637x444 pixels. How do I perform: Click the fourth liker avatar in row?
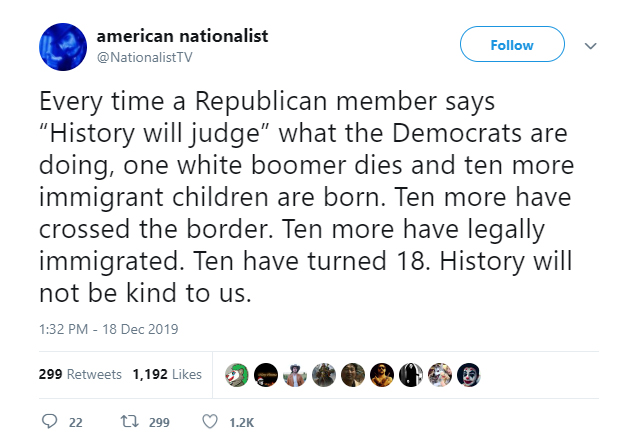(x=324, y=374)
